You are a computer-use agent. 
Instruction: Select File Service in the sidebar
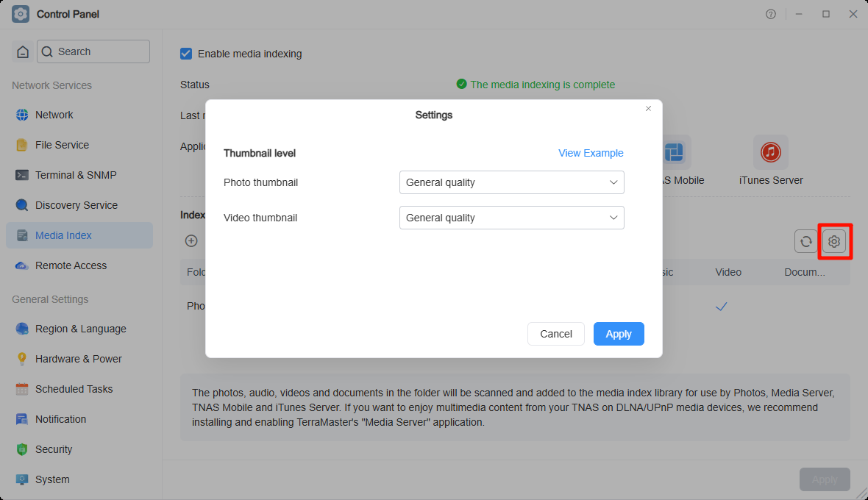(x=62, y=145)
